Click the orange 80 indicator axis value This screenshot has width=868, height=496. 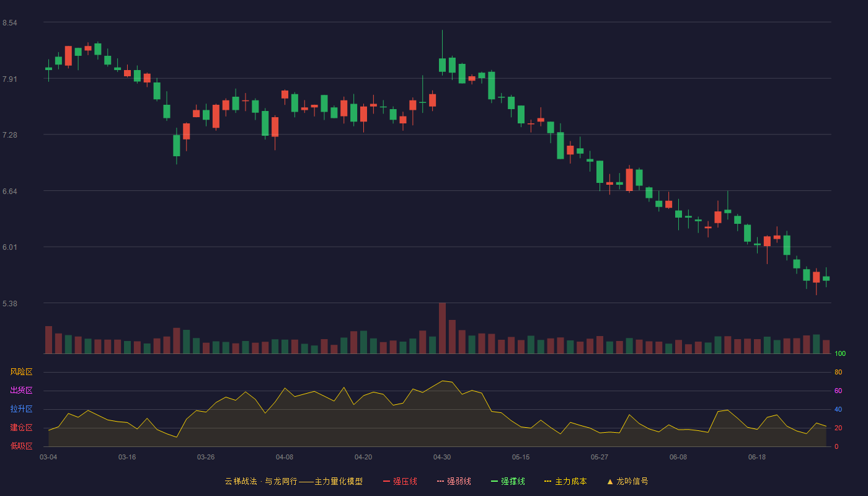tap(838, 372)
